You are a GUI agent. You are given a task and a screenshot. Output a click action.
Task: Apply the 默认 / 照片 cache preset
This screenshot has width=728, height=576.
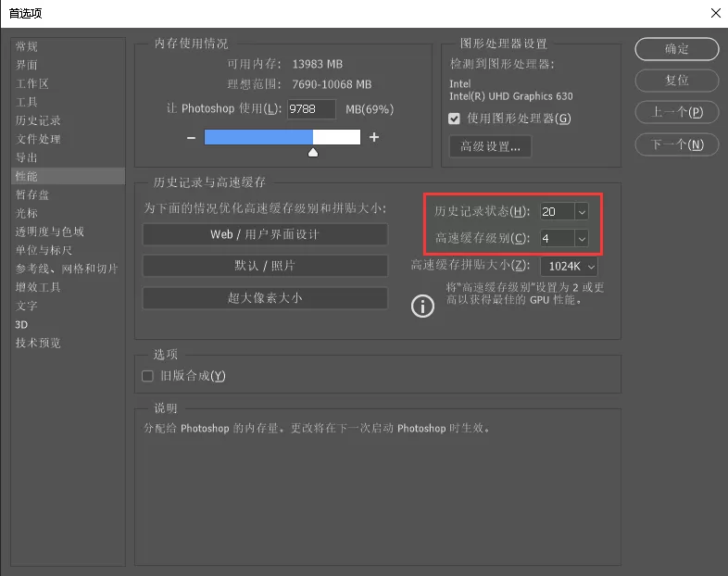point(265,266)
